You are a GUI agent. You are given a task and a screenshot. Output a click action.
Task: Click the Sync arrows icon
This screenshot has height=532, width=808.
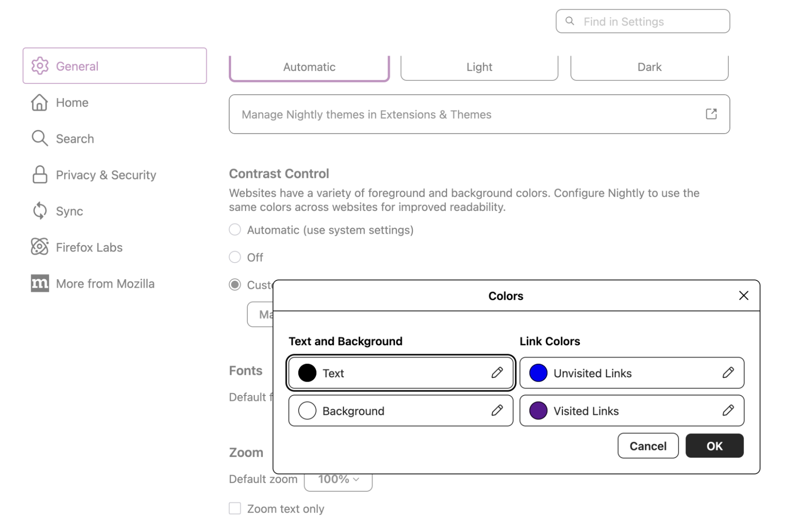click(x=40, y=210)
